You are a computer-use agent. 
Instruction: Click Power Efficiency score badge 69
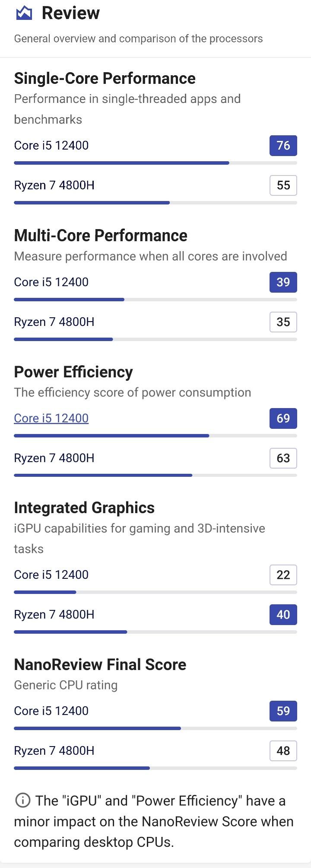[283, 418]
